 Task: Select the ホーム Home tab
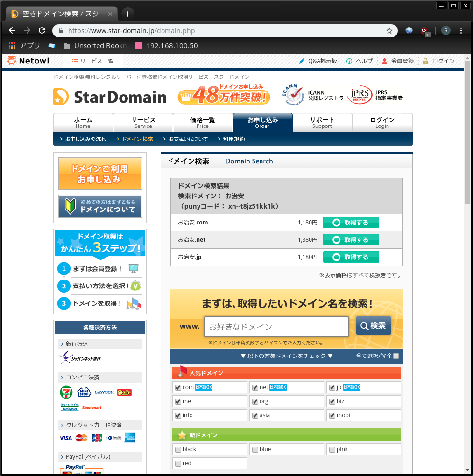click(83, 123)
